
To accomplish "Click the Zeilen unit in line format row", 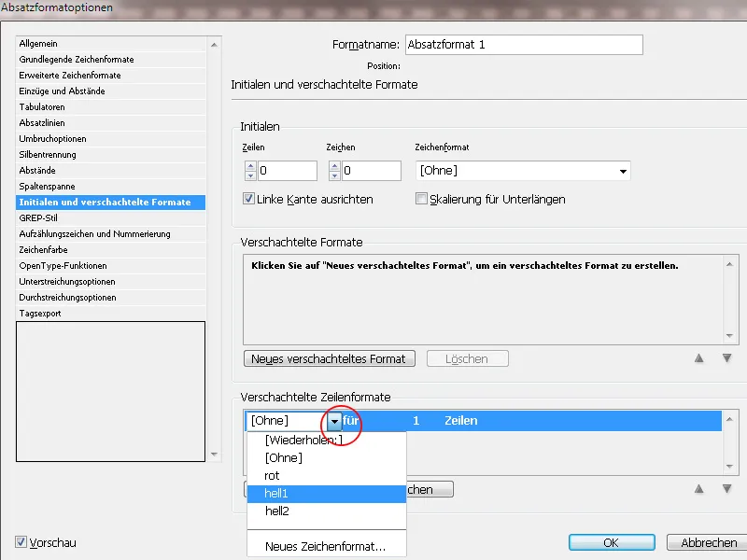I will pos(460,421).
